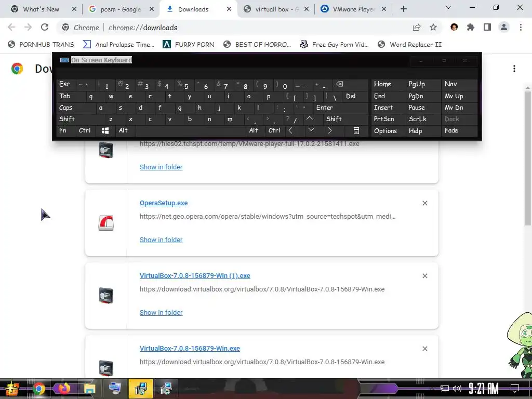Open the Extensions puzzle icon
The height and width of the screenshot is (399, 532).
[x=471, y=27]
